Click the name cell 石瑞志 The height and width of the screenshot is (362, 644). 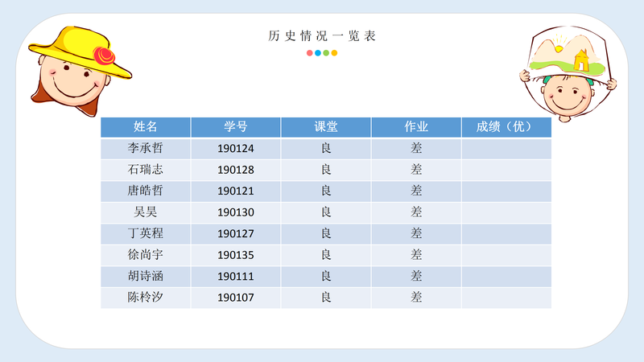146,170
